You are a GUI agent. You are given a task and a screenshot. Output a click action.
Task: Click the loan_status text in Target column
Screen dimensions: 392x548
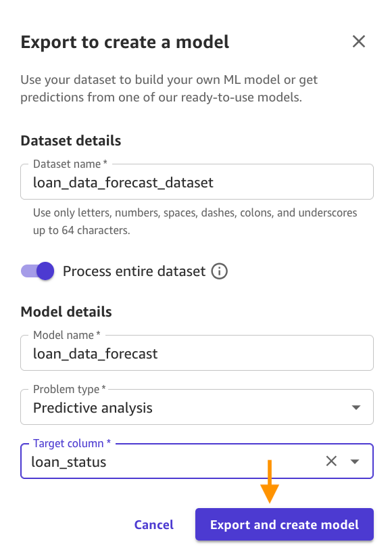[x=69, y=462]
